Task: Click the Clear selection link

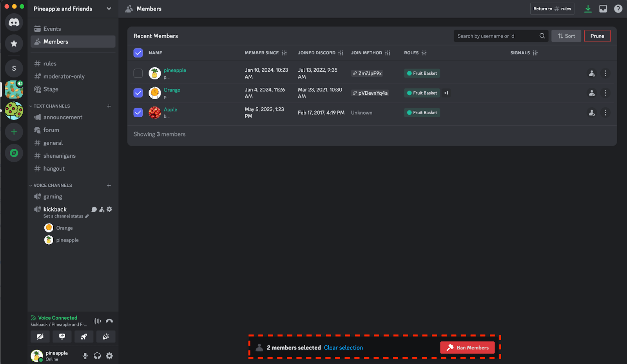Action: pyautogui.click(x=343, y=348)
